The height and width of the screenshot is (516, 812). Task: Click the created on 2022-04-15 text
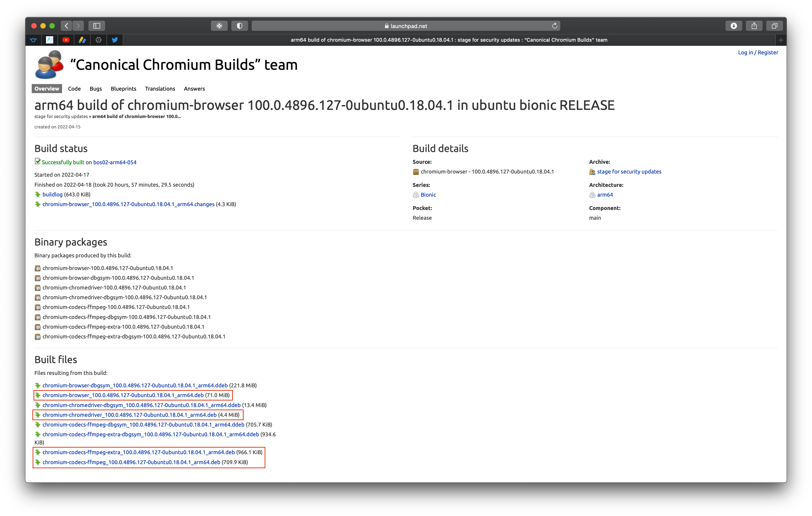tap(57, 127)
